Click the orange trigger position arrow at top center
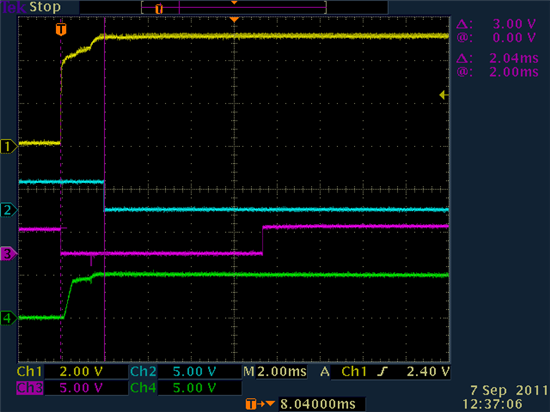Image resolution: width=550 pixels, height=412 pixels. [x=234, y=20]
